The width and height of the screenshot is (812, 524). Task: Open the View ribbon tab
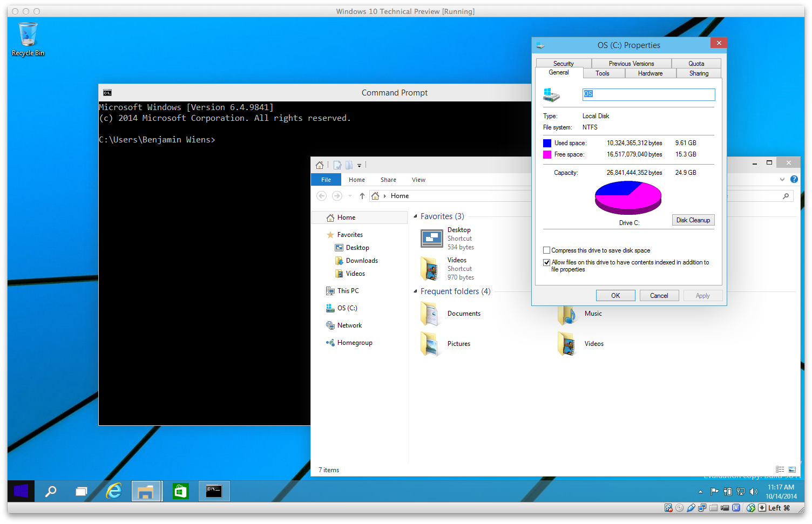418,180
